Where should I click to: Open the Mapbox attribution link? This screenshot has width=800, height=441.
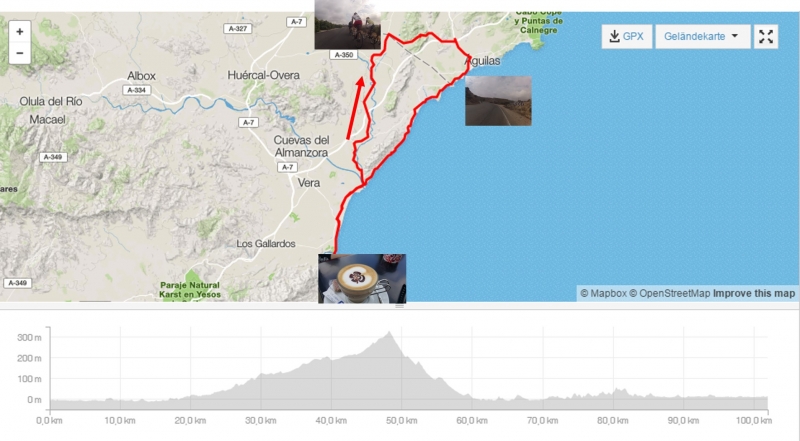(x=604, y=293)
